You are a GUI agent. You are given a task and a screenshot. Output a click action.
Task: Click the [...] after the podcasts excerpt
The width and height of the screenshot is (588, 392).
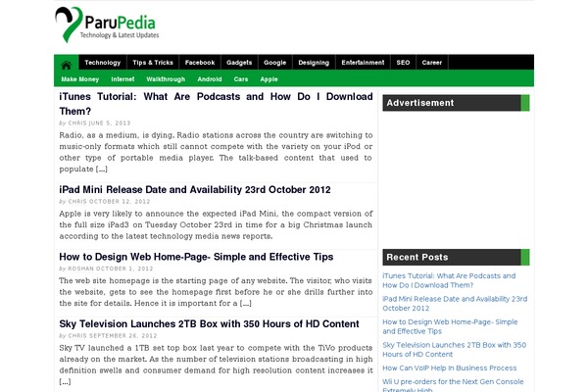click(102, 170)
